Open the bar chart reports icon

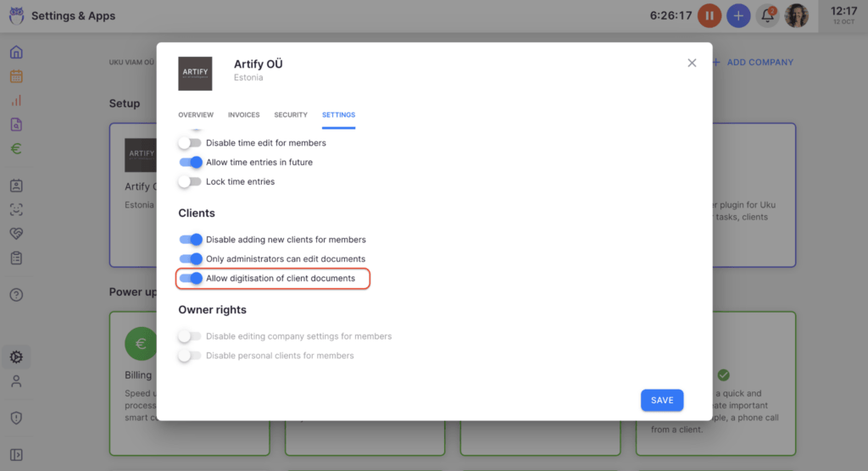16,101
